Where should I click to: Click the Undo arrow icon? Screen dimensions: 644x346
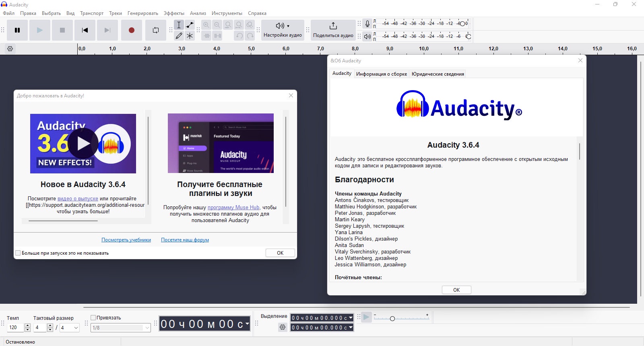point(239,36)
